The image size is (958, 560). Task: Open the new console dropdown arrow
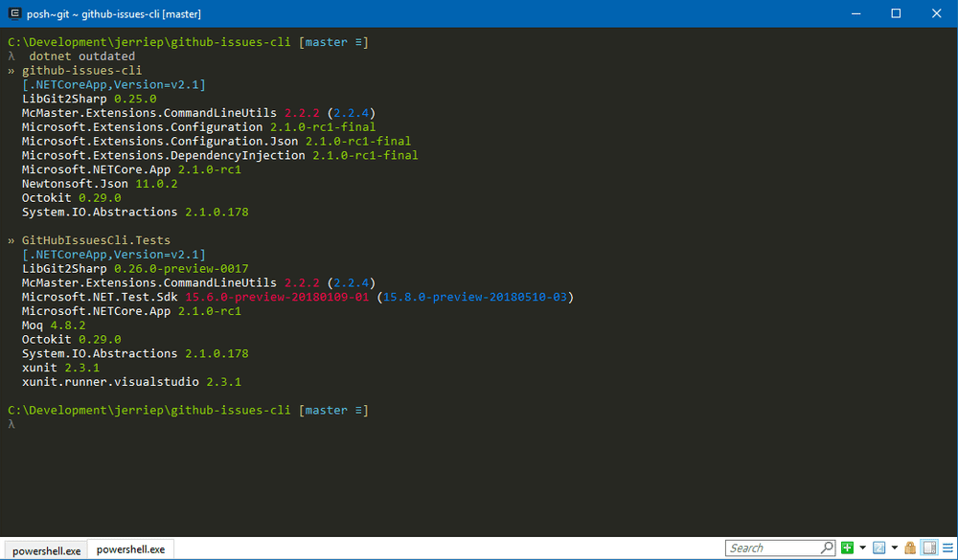tap(863, 548)
